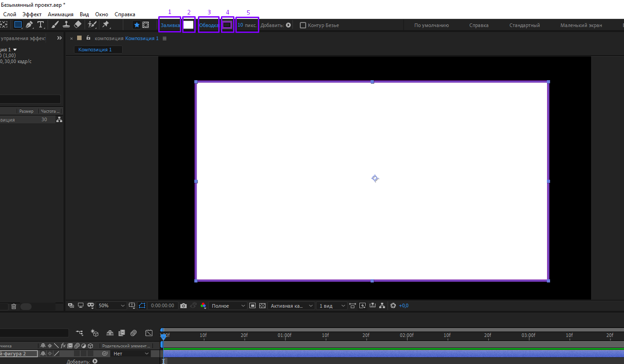Expand hidden panels with double chevron
The width and height of the screenshot is (624, 364).
(60, 38)
